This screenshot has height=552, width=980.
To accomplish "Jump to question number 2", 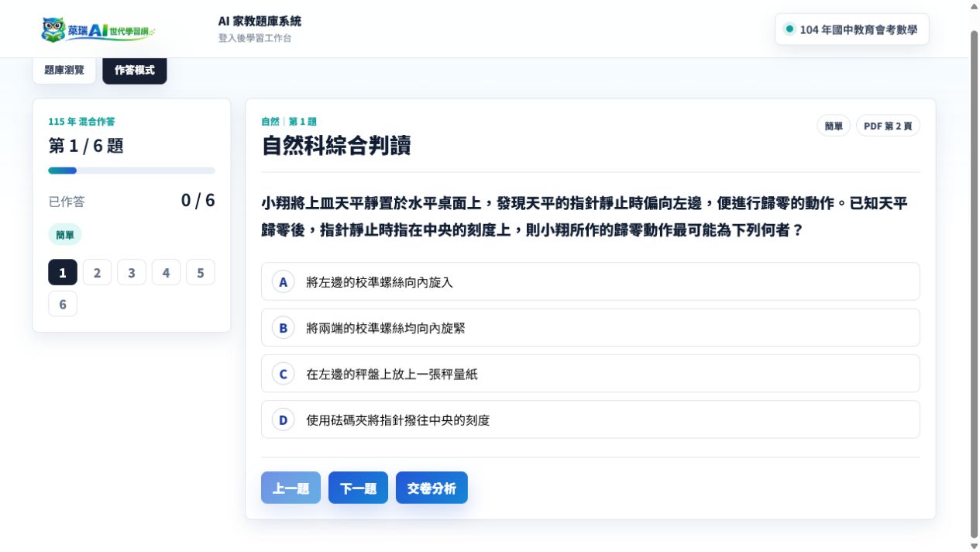I will 97,272.
